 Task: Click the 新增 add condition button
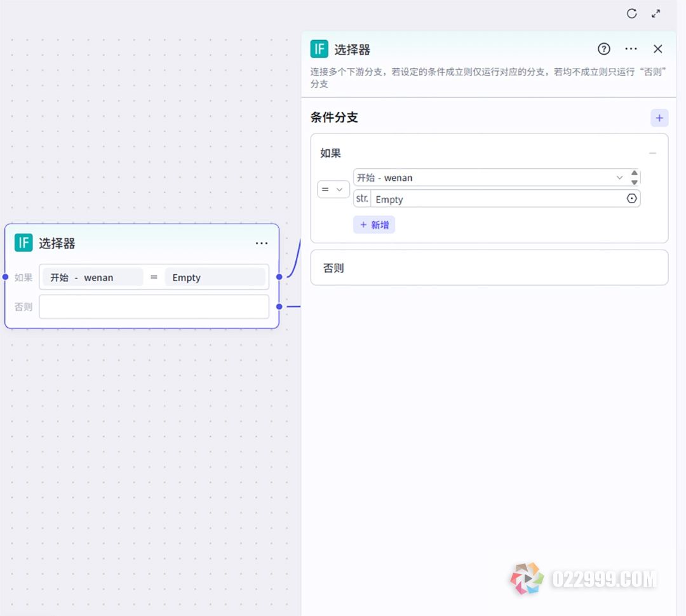(x=374, y=225)
